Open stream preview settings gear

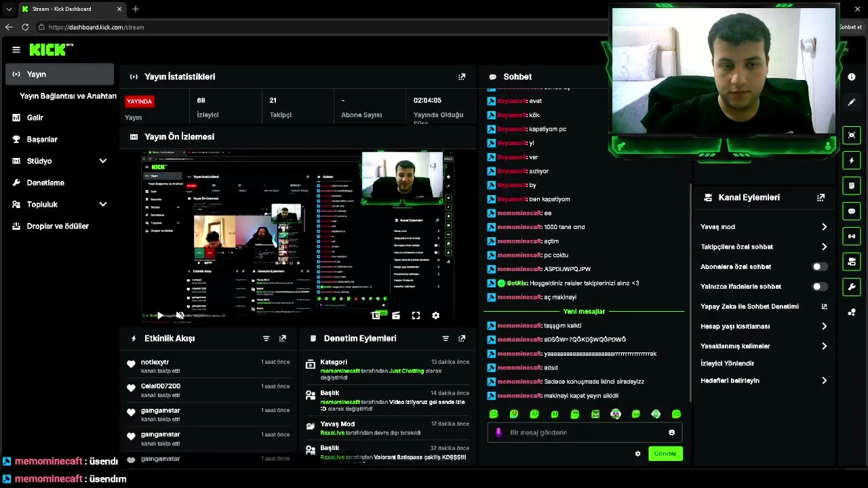(435, 315)
